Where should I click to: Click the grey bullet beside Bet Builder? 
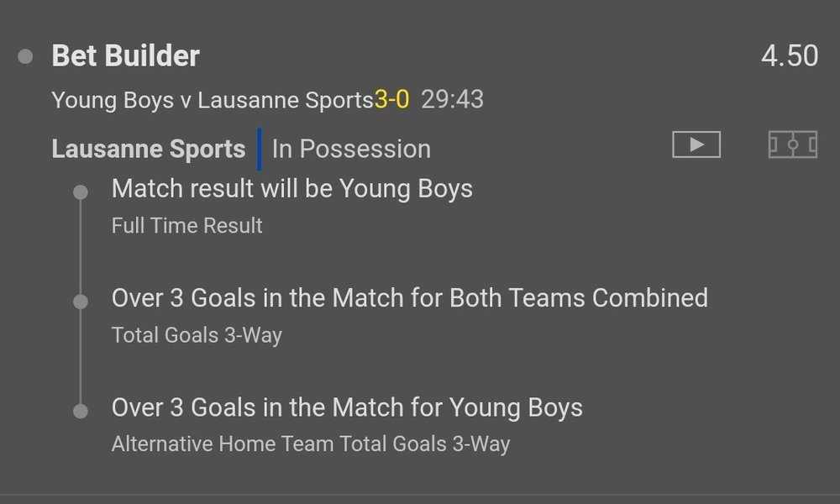click(x=25, y=56)
